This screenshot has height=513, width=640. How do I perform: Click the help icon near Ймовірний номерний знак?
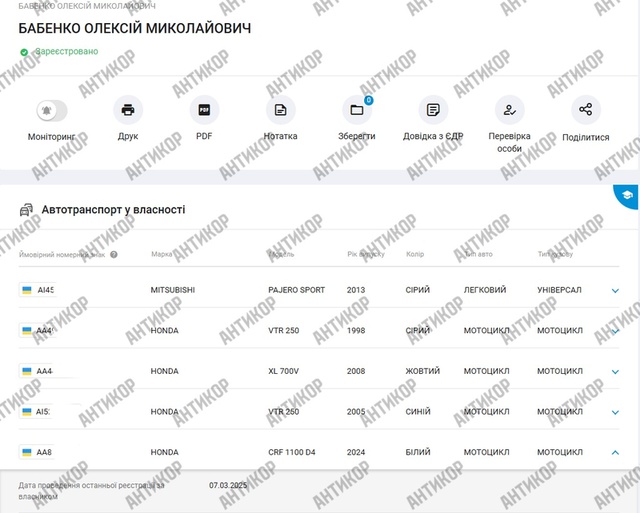click(114, 255)
